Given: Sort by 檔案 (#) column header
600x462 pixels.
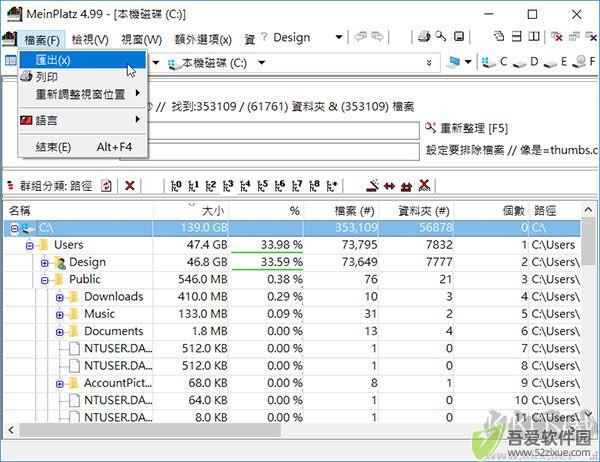Looking at the screenshot, I should tap(341, 211).
